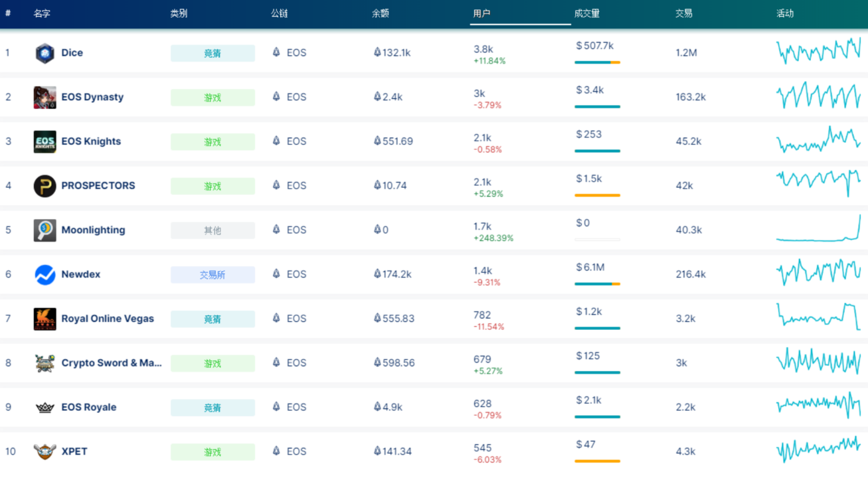This screenshot has width=868, height=478.
Task: Click the 其他 category tag for Moonlighting
Action: 213,230
